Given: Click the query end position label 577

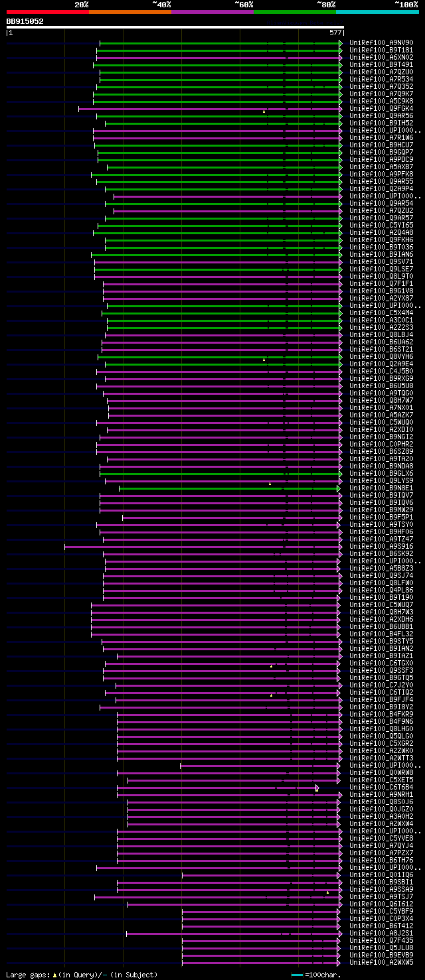Looking at the screenshot, I should click(x=335, y=33).
